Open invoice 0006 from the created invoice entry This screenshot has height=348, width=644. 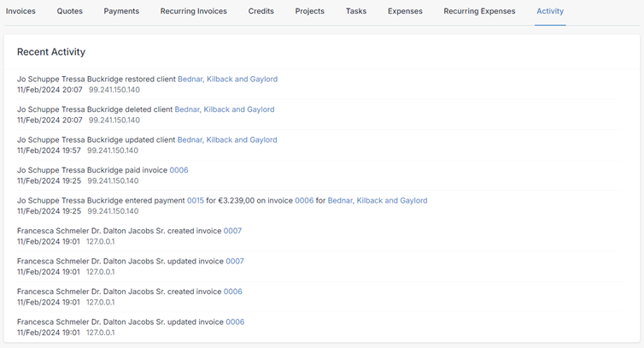pos(233,292)
